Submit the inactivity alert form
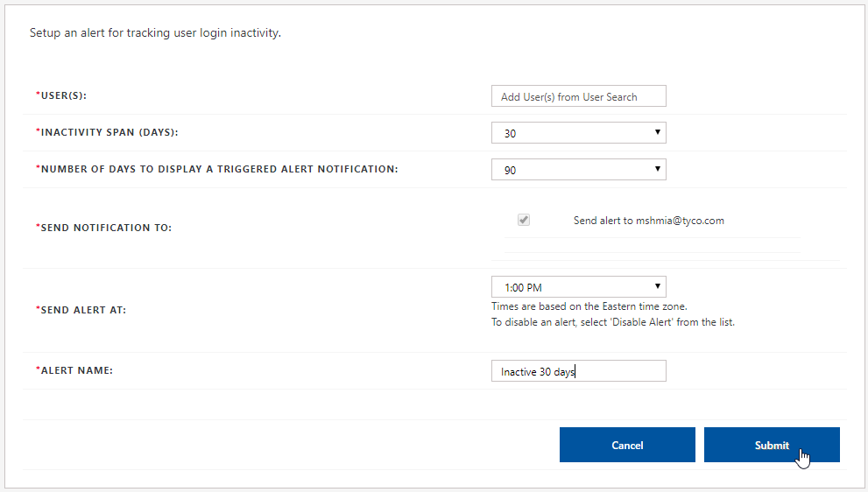Screen dimensions: 868x492 (x=772, y=445)
